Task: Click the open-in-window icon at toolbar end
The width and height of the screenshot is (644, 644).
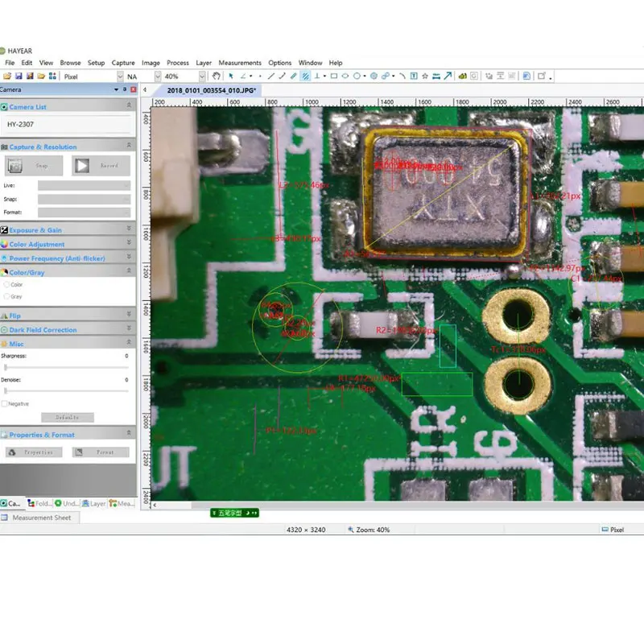Action: (542, 76)
